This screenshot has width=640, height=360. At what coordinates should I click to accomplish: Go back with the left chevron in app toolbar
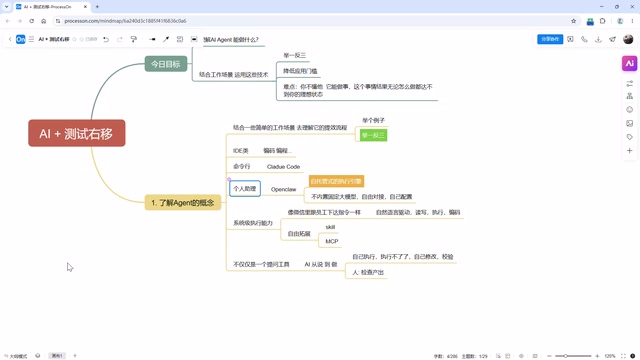10,39
